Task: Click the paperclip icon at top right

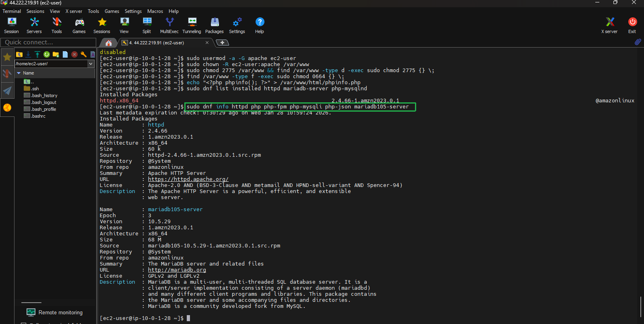Action: (638, 42)
